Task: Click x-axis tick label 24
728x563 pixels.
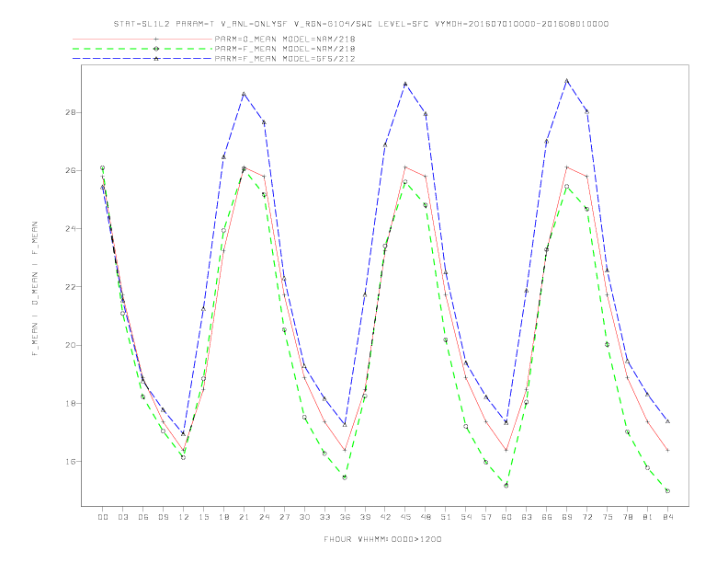Action: (264, 517)
